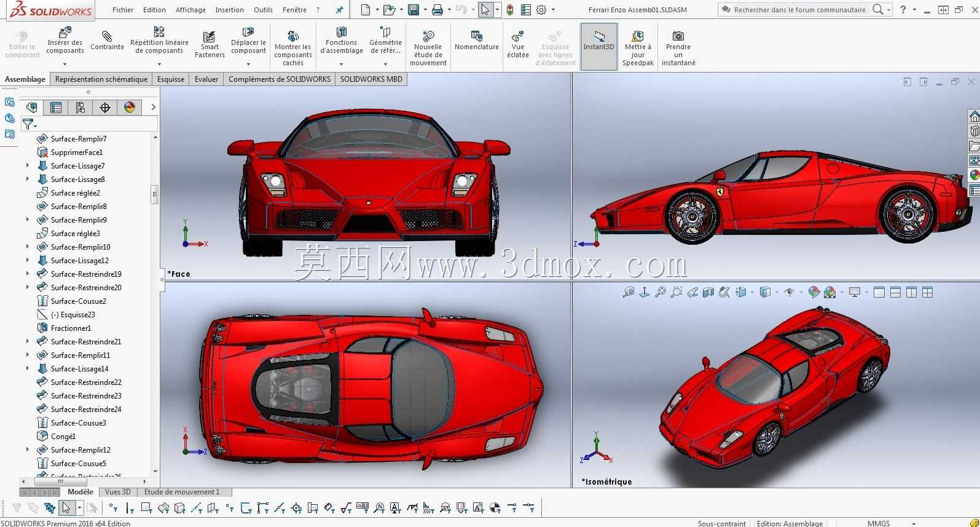Select the Contrainte mate tool
Image resolution: width=980 pixels, height=527 pixels.
[107, 41]
